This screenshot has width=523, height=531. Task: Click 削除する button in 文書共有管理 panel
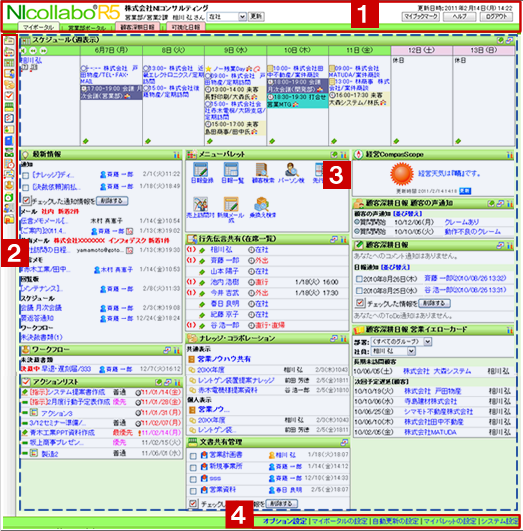pos(281,504)
